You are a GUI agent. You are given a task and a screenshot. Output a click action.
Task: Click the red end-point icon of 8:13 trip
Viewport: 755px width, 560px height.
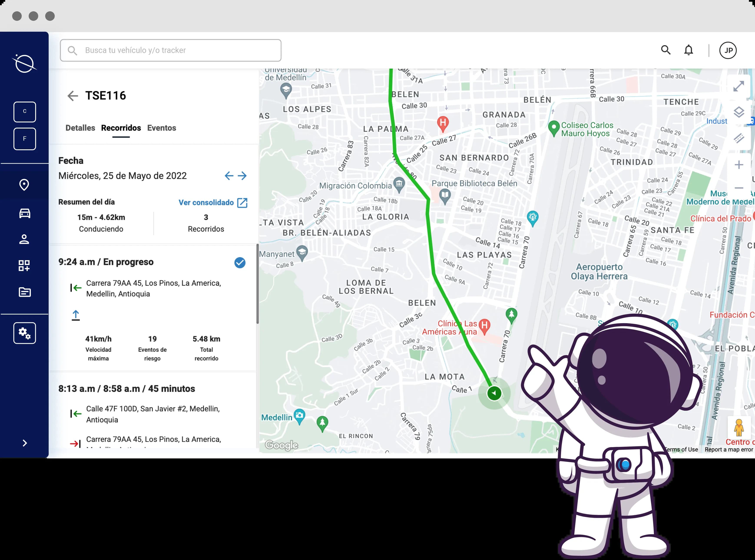[75, 443]
